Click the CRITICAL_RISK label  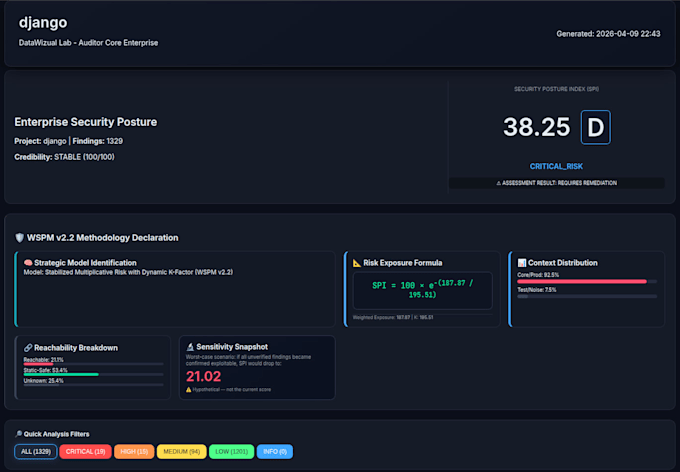(556, 167)
